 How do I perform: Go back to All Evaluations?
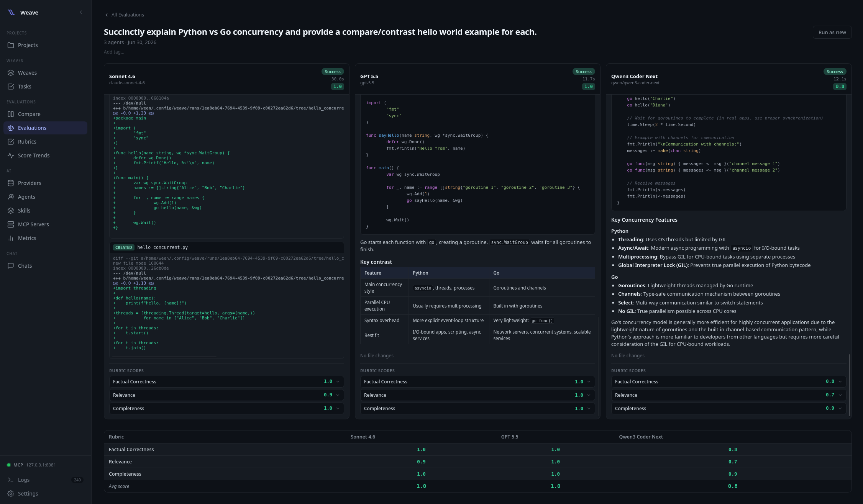[124, 15]
